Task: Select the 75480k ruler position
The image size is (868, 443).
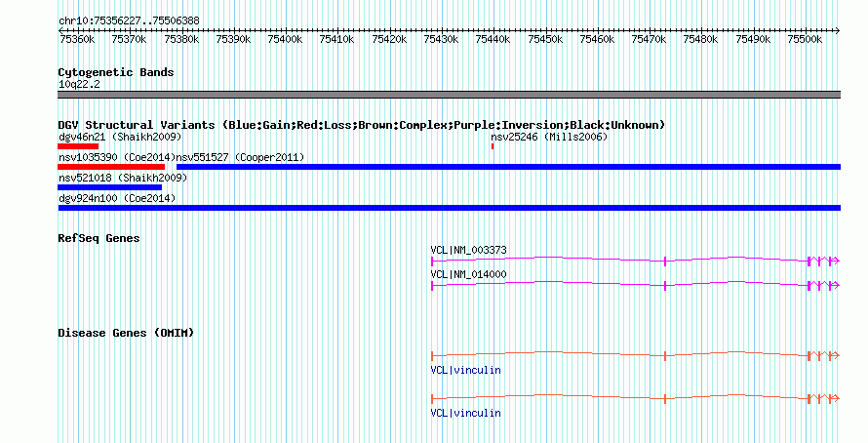Action: (701, 39)
